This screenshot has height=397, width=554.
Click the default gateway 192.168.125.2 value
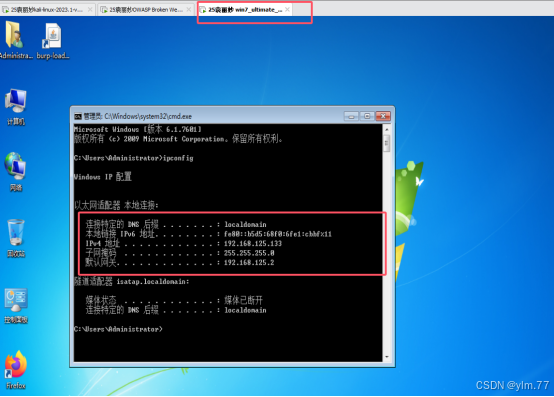(x=249, y=262)
